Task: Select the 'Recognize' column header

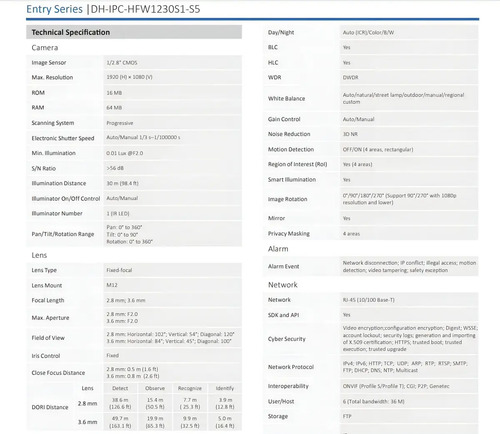Action: click(x=190, y=388)
